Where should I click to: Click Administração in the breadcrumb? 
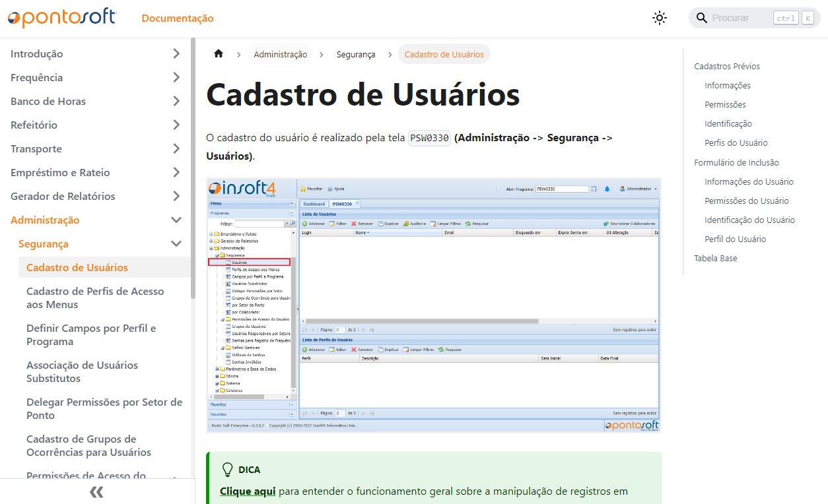point(281,54)
